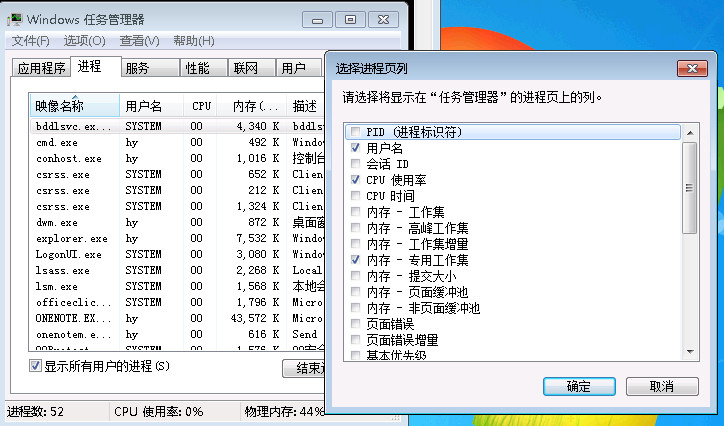Click the 取消 button
Screen dimensions: 724x426
tap(662, 386)
